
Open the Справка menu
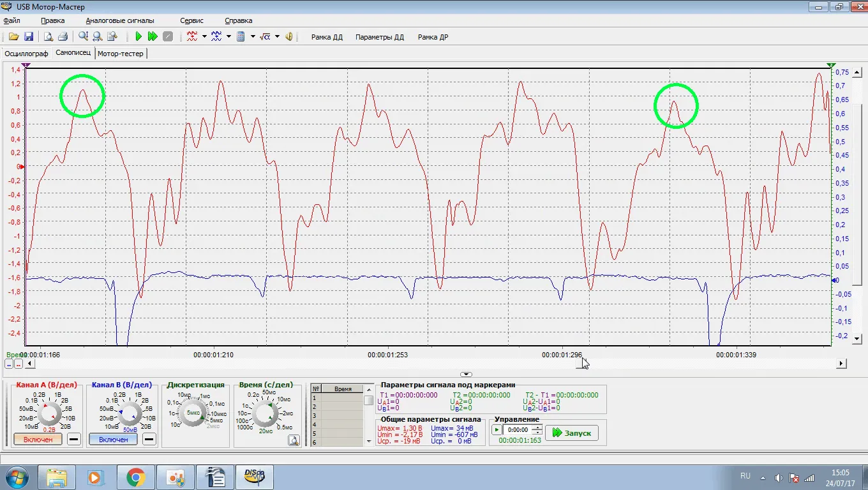[x=239, y=20]
